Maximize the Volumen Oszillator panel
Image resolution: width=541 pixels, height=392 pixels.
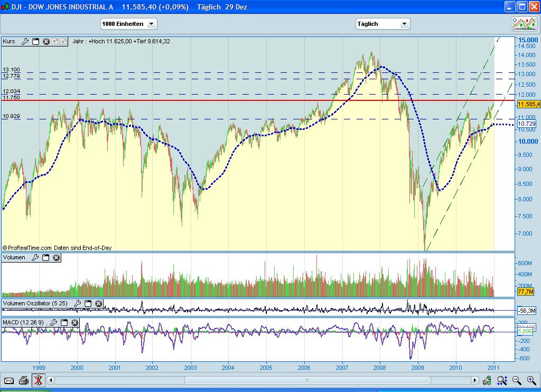(88, 304)
